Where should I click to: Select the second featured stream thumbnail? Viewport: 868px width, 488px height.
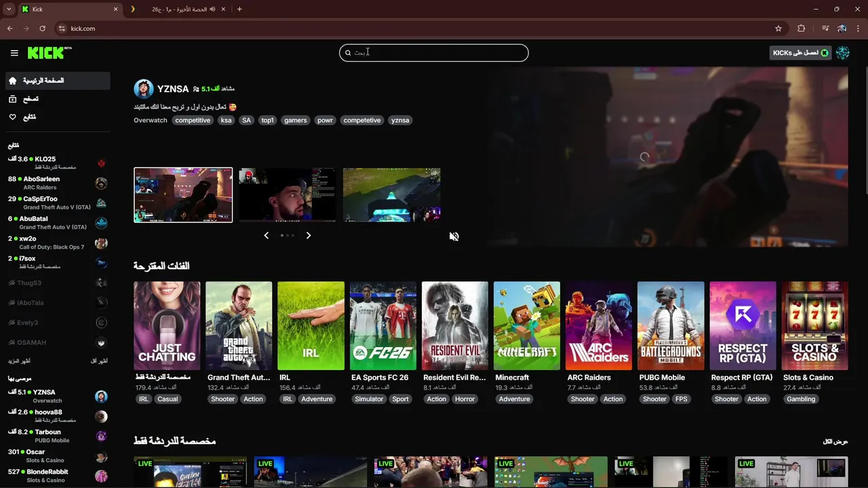[x=288, y=195]
